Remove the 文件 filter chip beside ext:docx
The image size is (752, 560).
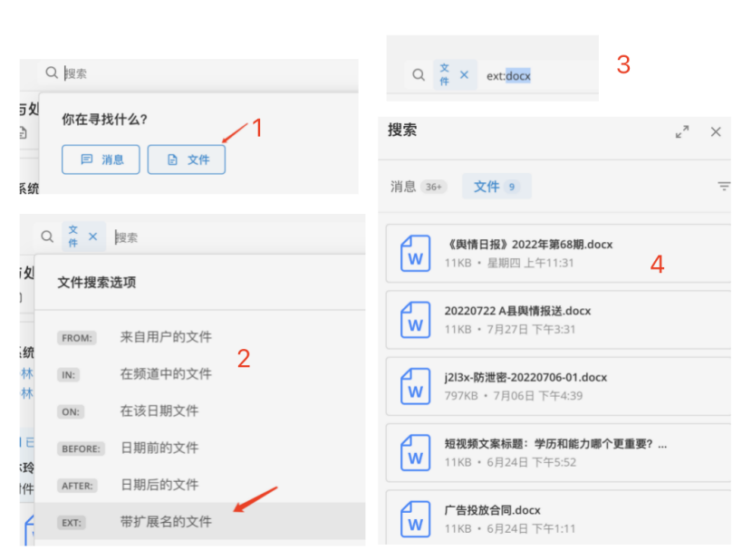[x=465, y=75]
